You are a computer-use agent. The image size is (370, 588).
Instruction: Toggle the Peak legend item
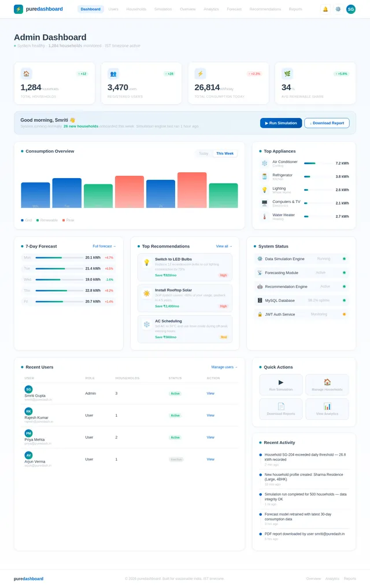pyautogui.click(x=68, y=220)
